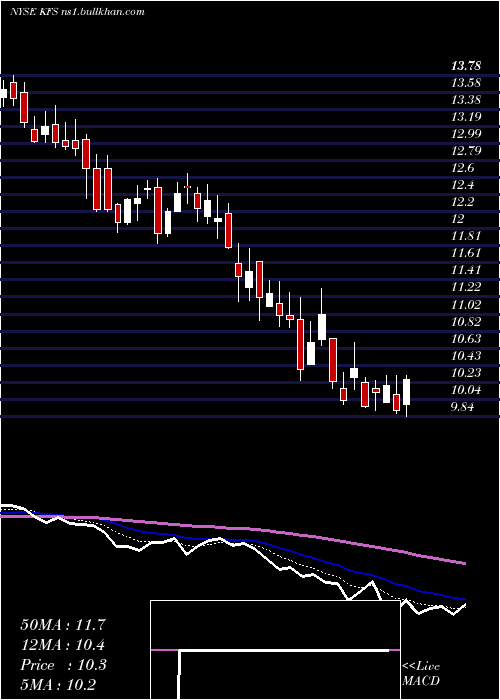Click the 13.38 price axis label
The height and width of the screenshot is (700, 500).
tap(466, 100)
